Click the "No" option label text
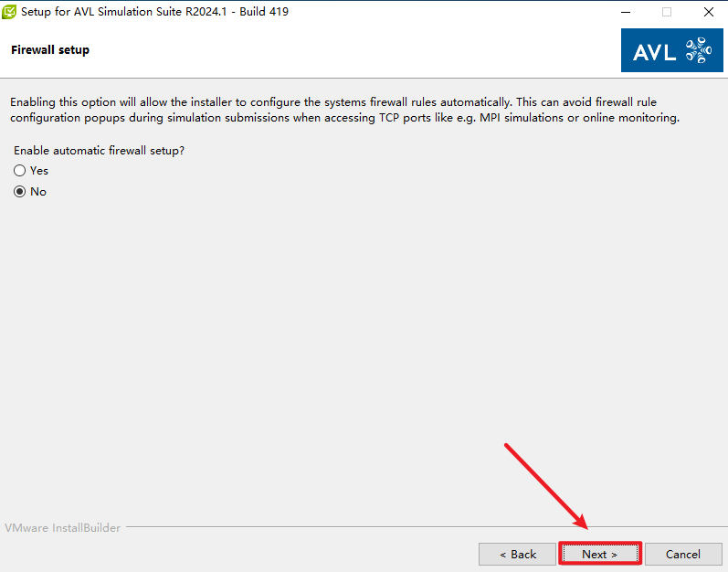This screenshot has height=572, width=728. (38, 192)
